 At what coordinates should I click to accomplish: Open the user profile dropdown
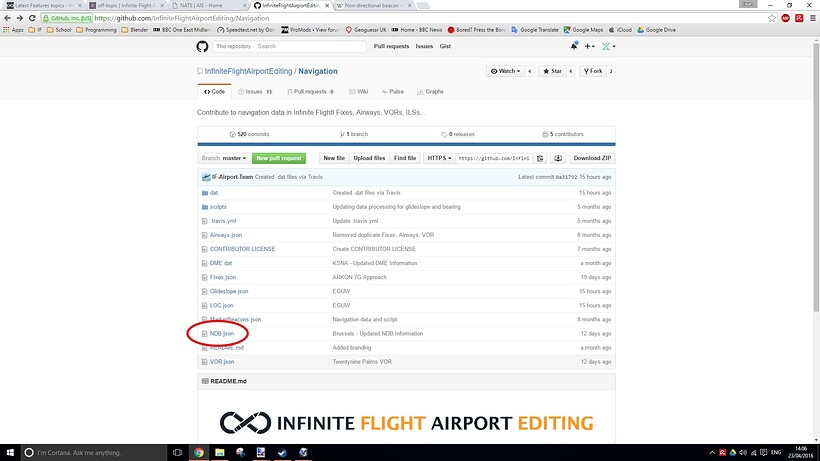[x=608, y=47]
